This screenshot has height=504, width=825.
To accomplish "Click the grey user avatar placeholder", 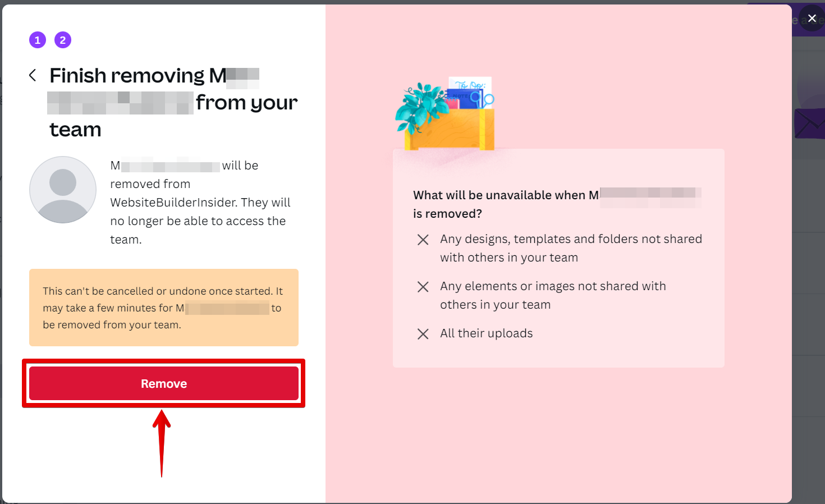I will 63,190.
